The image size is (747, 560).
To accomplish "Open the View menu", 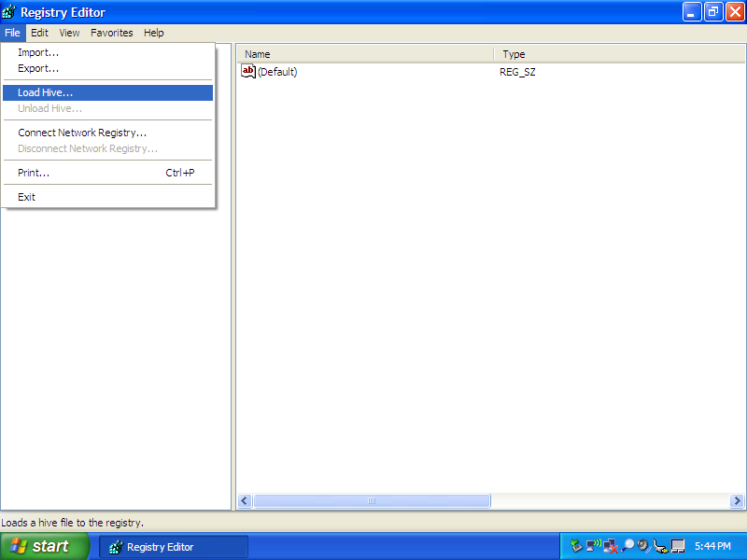I will tap(69, 33).
